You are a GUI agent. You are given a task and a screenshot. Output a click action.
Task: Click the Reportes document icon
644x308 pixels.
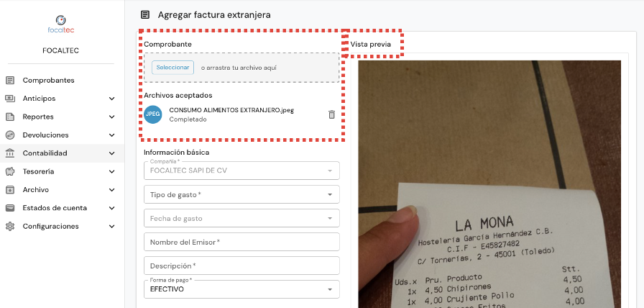(x=10, y=117)
